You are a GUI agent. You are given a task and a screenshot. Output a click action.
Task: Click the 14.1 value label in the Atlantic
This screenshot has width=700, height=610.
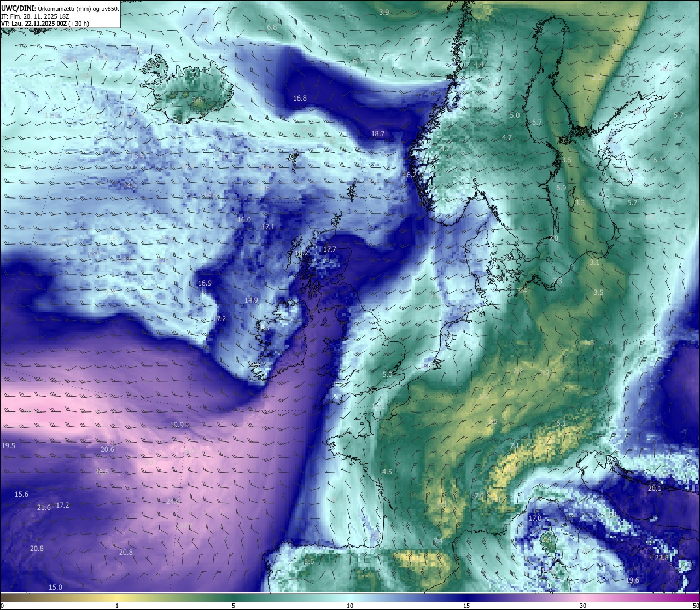[130, 186]
